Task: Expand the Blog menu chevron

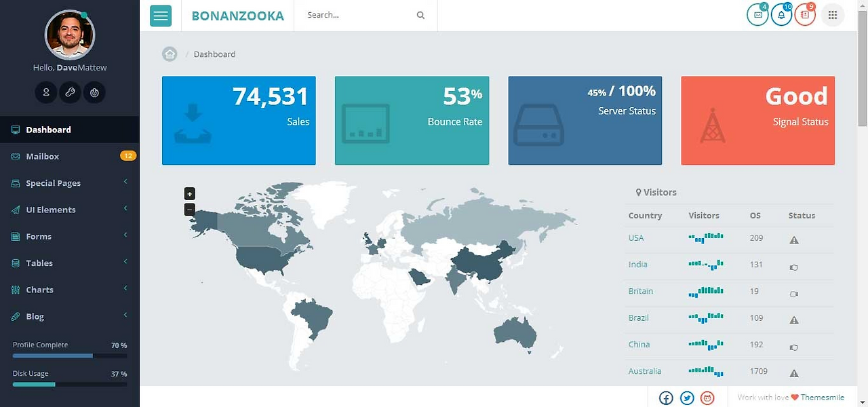Action: (125, 315)
